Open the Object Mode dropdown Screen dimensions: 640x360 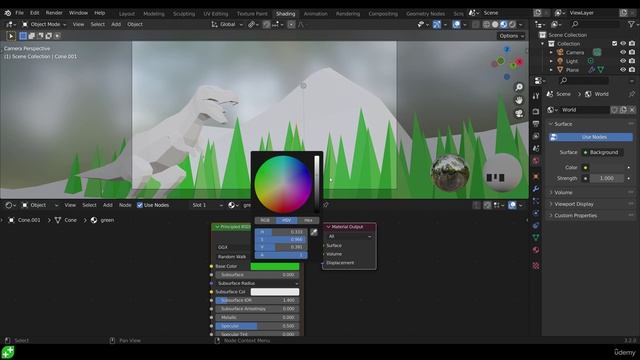(44, 24)
